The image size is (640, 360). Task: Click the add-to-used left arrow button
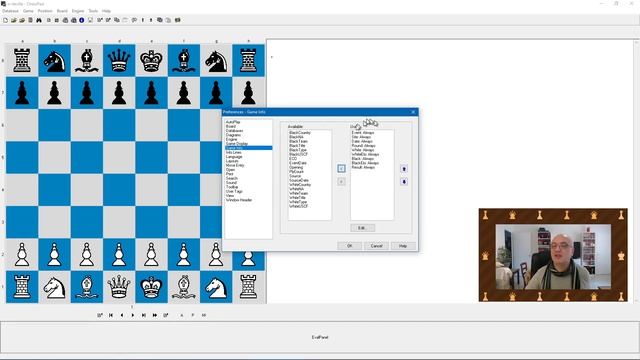(x=341, y=169)
